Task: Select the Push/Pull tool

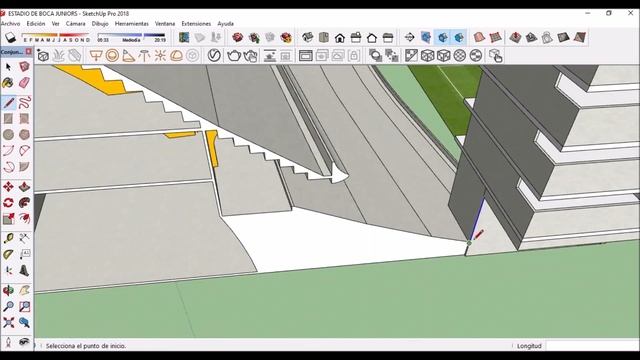Action: click(x=24, y=187)
